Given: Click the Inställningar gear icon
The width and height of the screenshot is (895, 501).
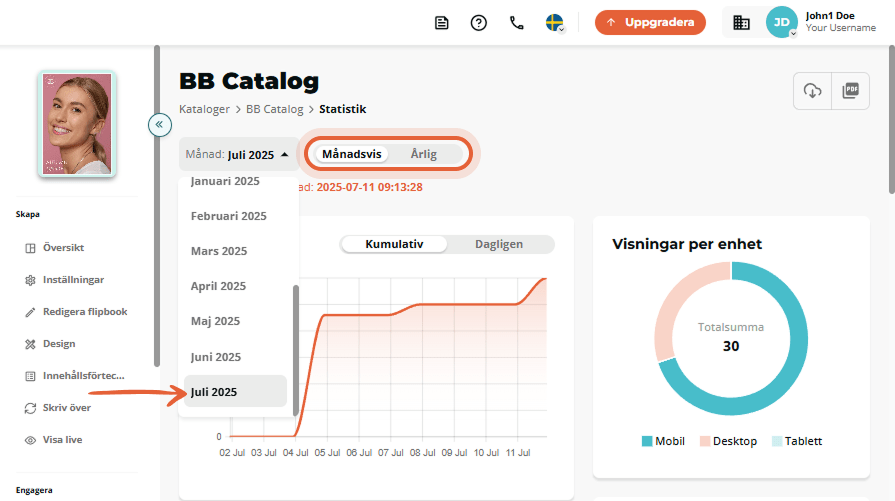Looking at the screenshot, I should point(30,280).
